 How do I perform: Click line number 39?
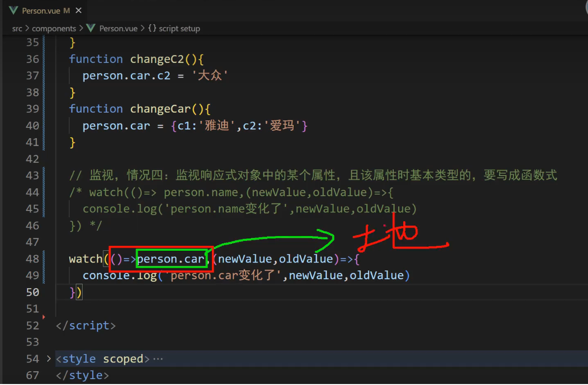32,109
